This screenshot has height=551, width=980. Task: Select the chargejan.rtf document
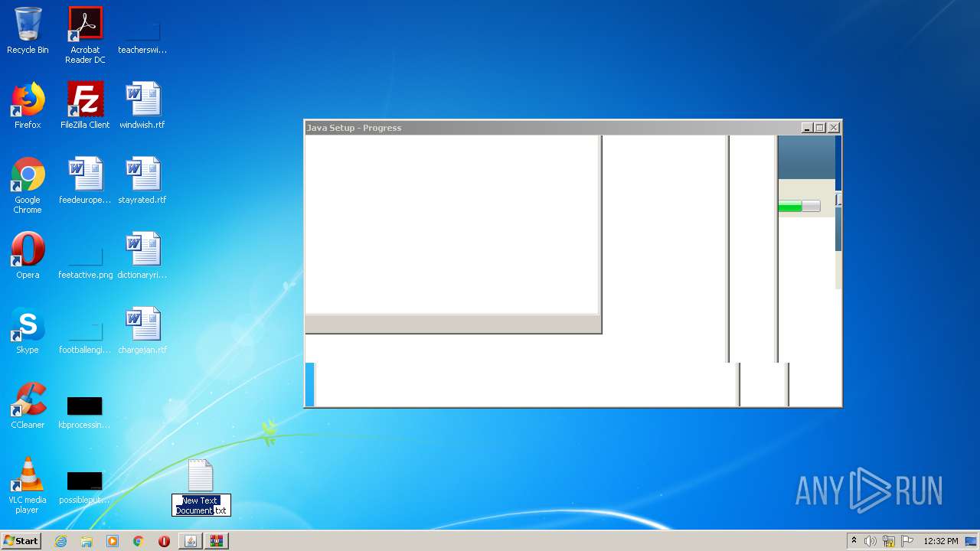point(142,331)
